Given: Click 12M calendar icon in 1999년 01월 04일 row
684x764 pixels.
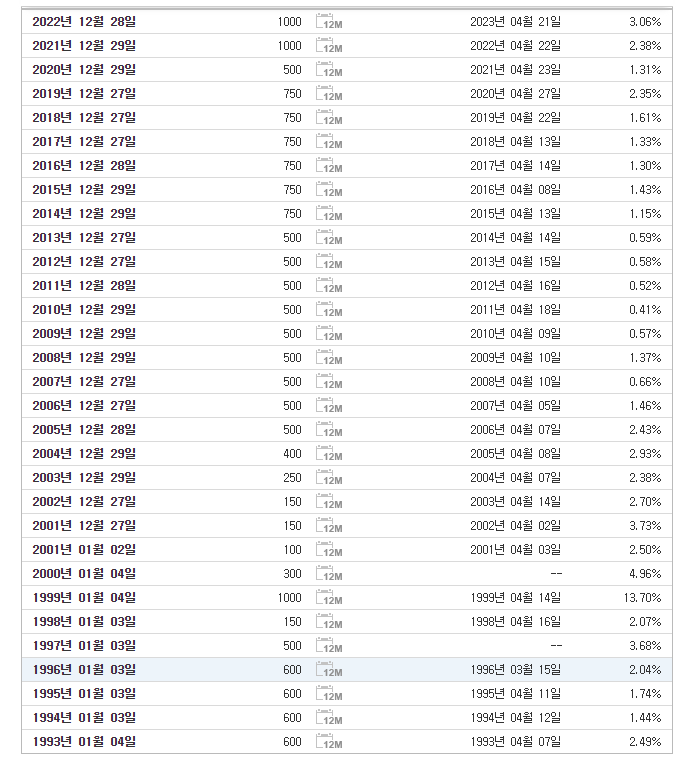Looking at the screenshot, I should pos(329,598).
